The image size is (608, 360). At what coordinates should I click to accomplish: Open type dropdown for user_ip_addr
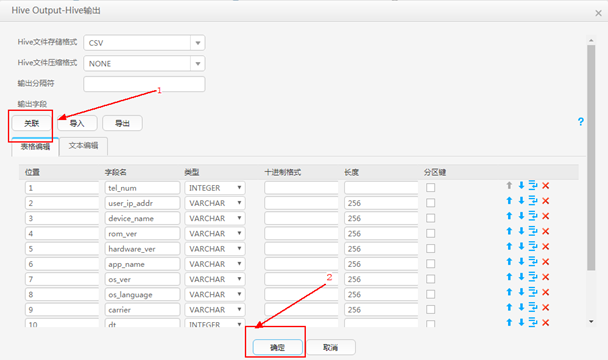click(215, 203)
